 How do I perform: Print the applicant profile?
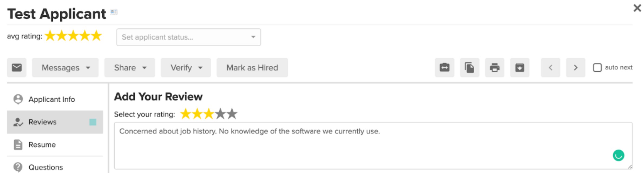click(495, 68)
